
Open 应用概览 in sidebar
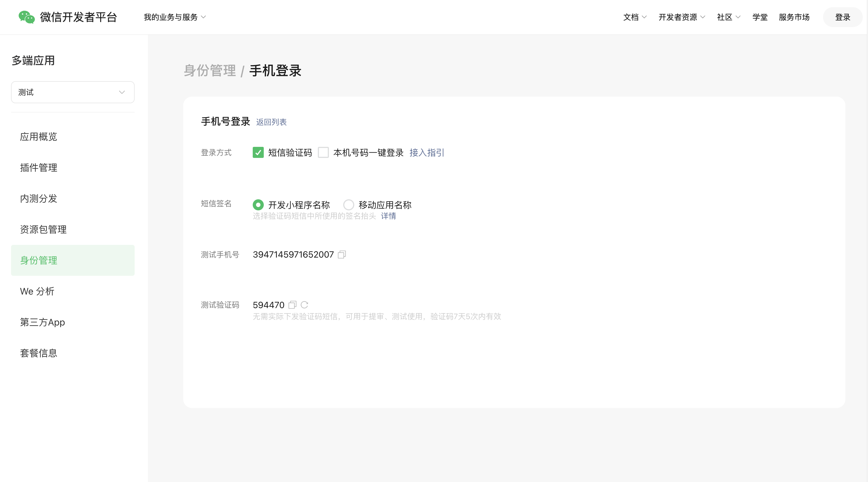pyautogui.click(x=73, y=136)
